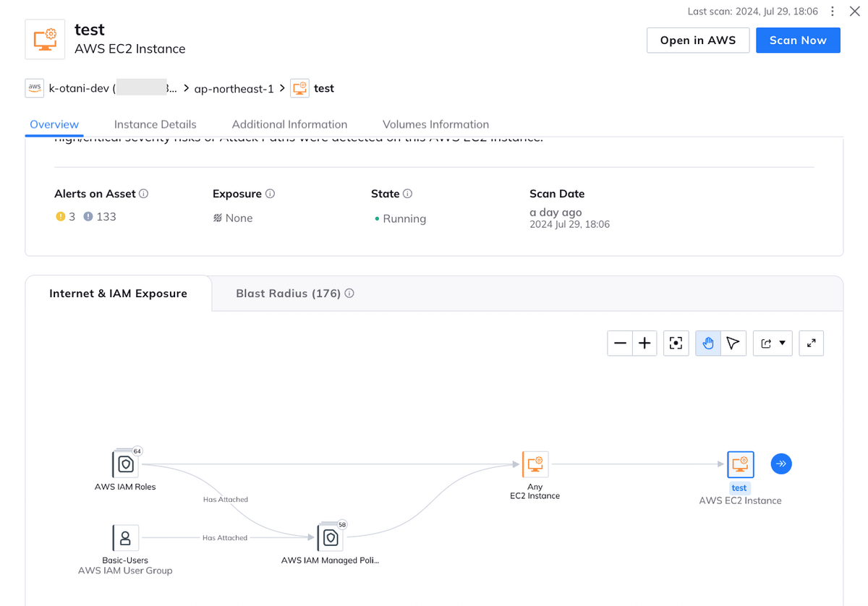Click the AWS IAM Managed Policies node
868x606 pixels.
331,538
